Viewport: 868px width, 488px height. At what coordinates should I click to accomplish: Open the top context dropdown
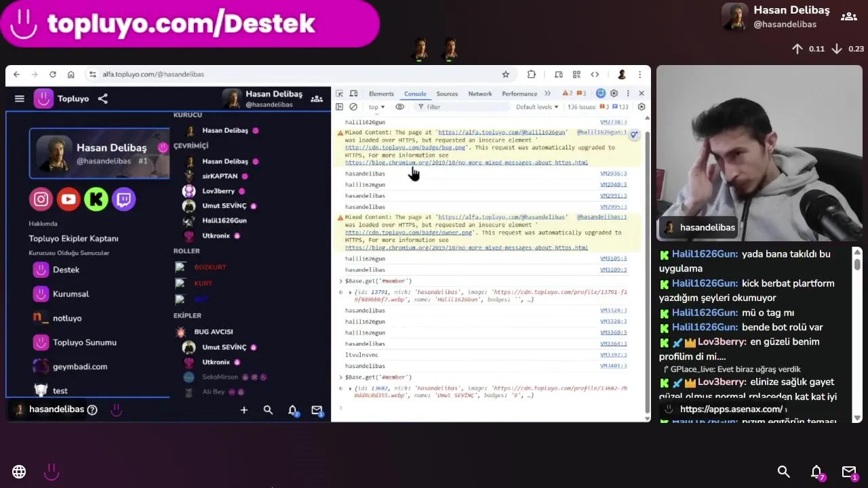(376, 107)
